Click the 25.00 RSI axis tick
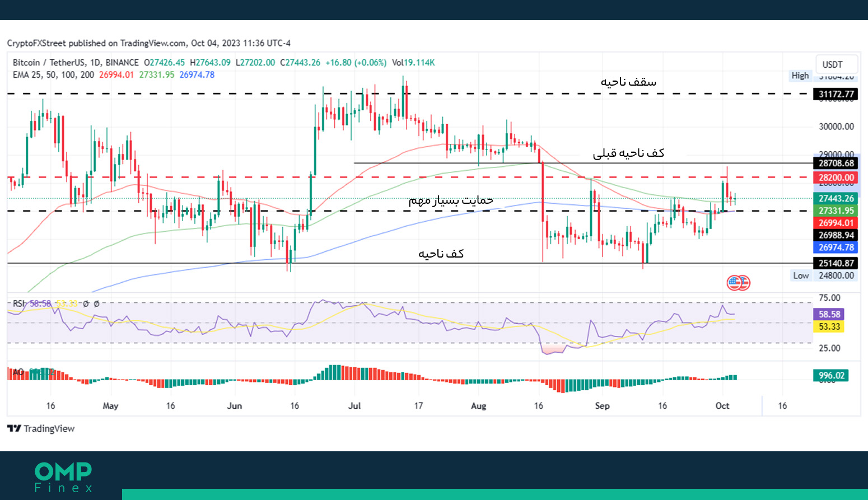 (829, 348)
